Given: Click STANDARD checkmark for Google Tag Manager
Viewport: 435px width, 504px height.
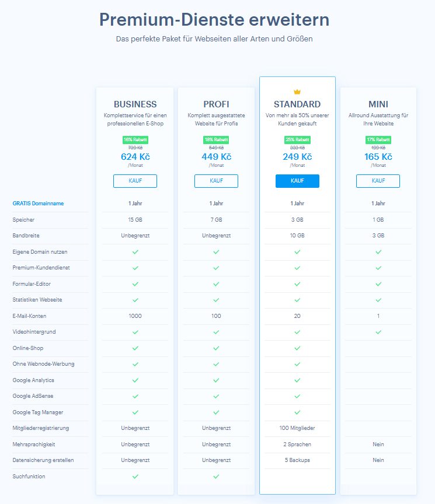Looking at the screenshot, I should (x=297, y=412).
